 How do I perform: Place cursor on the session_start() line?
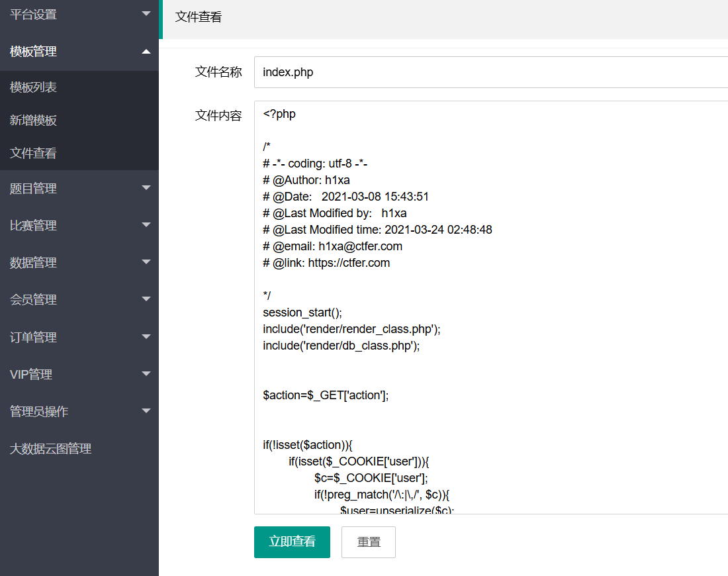coord(302,312)
